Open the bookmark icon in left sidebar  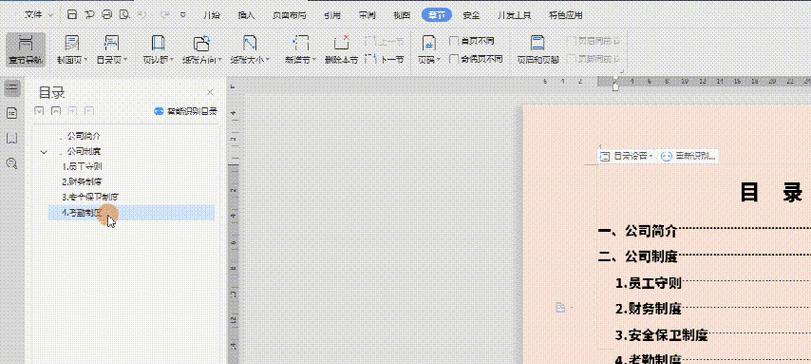coord(12,139)
